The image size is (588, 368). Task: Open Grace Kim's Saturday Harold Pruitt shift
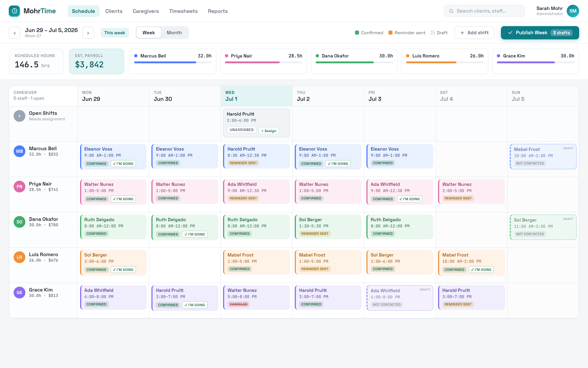[471, 297]
